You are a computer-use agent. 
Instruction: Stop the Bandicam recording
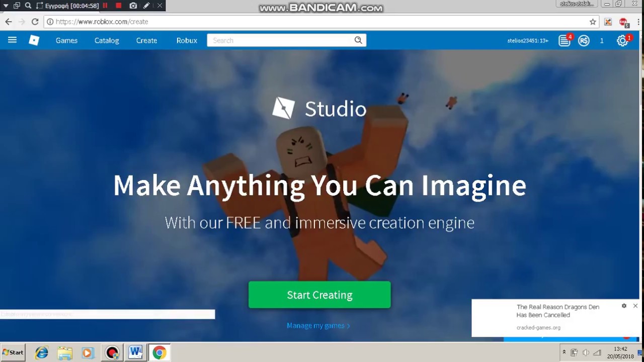(119, 6)
